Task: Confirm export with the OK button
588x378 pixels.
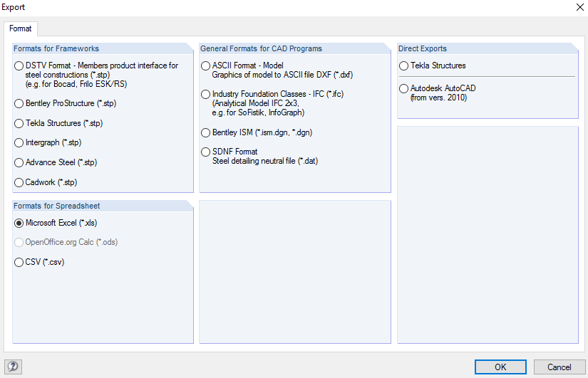Action: 500,367
